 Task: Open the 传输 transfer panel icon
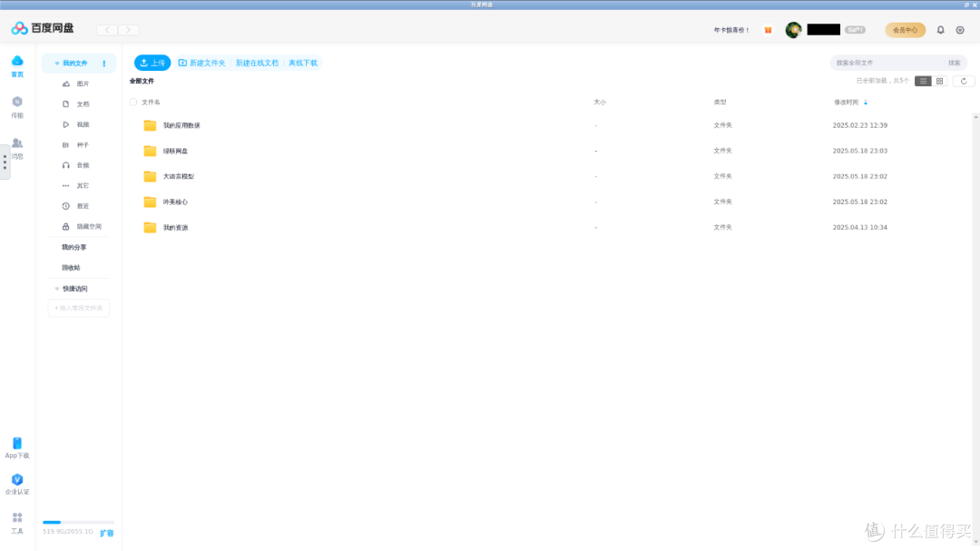click(x=17, y=102)
